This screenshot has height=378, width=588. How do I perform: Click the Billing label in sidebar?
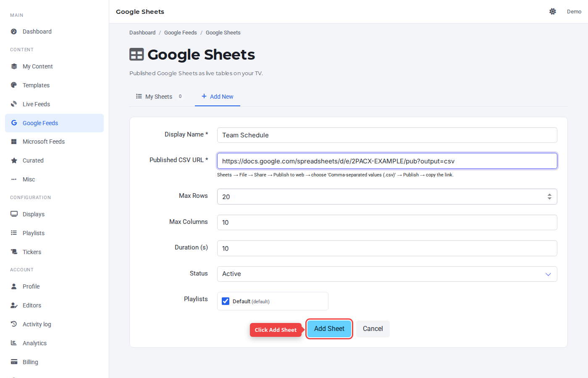(x=30, y=362)
